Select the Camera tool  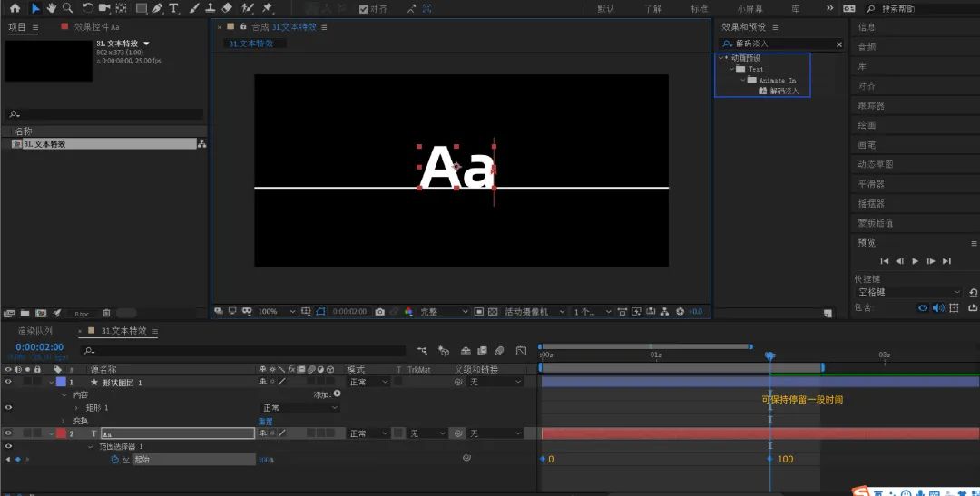point(103,8)
